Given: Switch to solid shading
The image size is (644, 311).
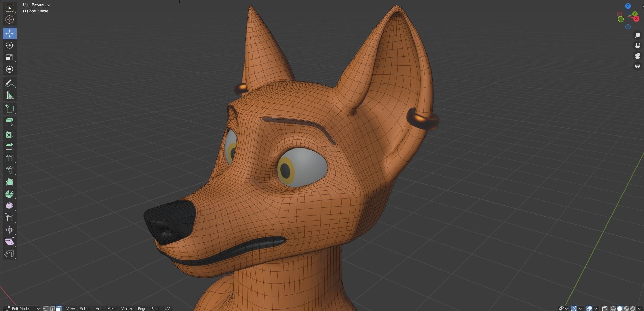Looking at the screenshot, I should tap(620, 308).
